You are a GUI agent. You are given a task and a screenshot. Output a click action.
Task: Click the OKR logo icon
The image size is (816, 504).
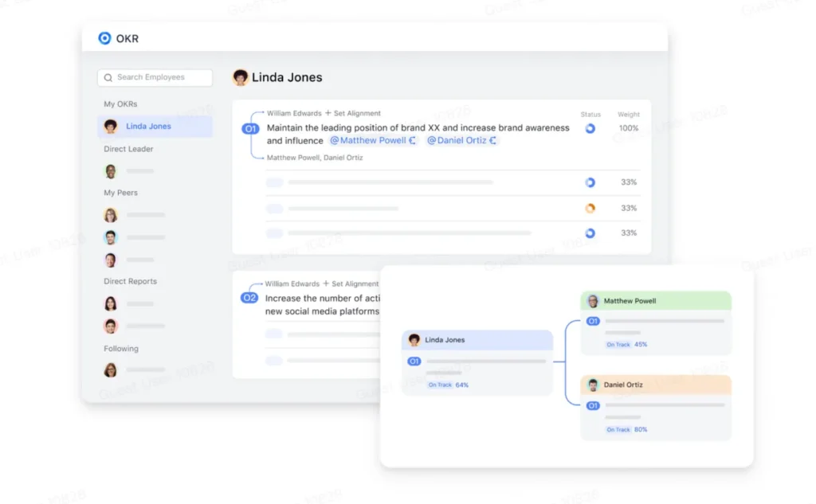(x=104, y=38)
